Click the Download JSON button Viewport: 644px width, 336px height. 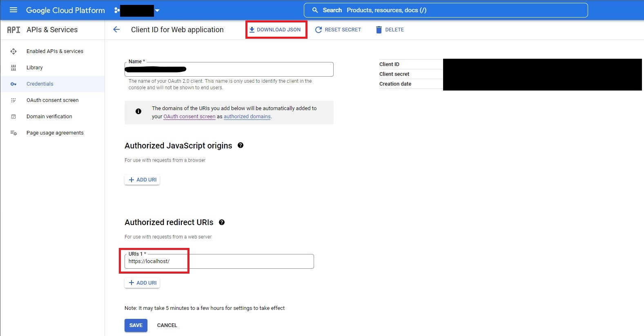click(275, 30)
